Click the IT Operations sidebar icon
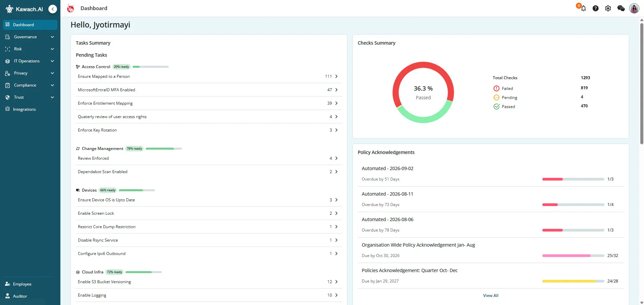Image resolution: width=644 pixels, height=305 pixels. click(x=8, y=61)
